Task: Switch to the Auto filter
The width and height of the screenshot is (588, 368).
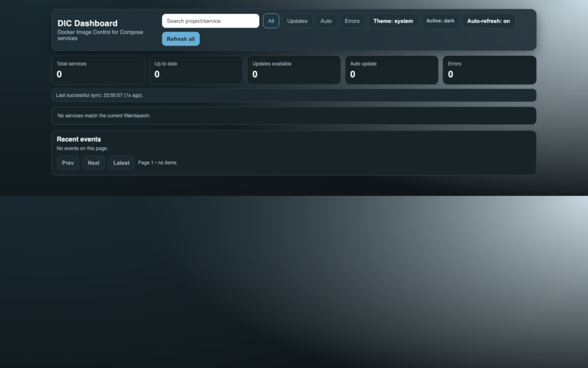Action: 326,21
